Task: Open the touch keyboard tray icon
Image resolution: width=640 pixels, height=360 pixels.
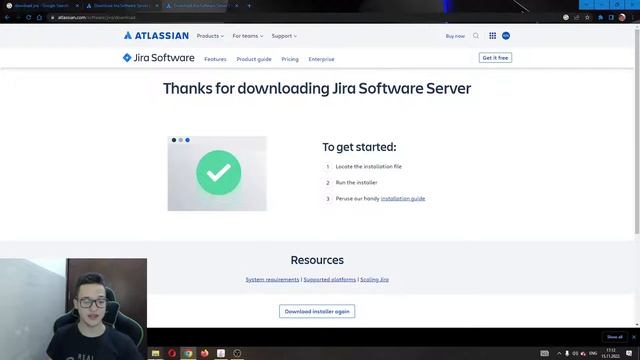Action: [x=544, y=353]
